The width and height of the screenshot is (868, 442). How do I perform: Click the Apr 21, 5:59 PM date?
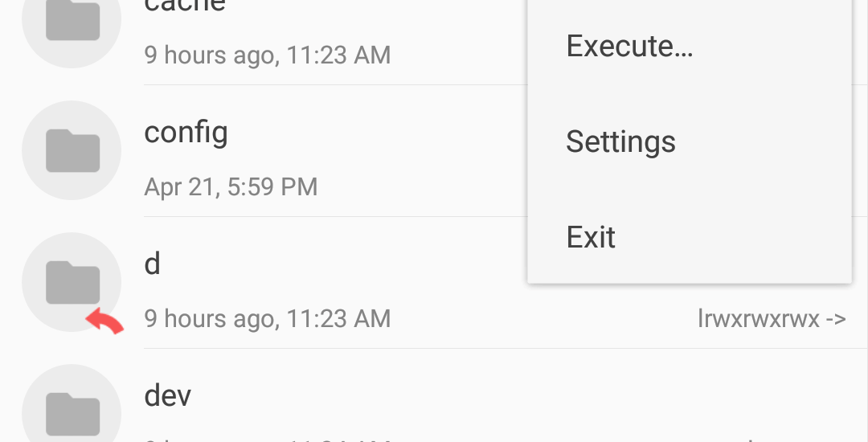[x=231, y=187]
